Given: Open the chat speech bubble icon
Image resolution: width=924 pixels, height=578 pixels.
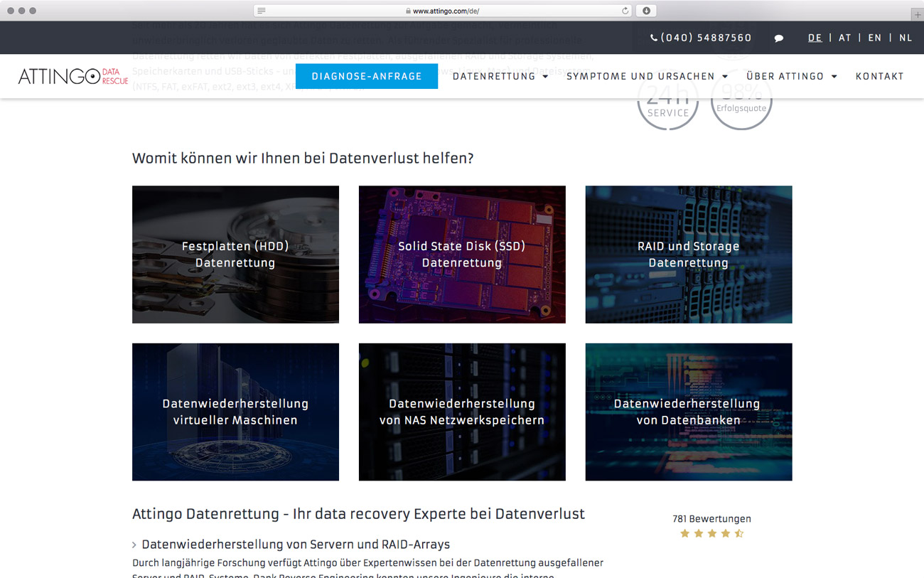Looking at the screenshot, I should point(779,38).
